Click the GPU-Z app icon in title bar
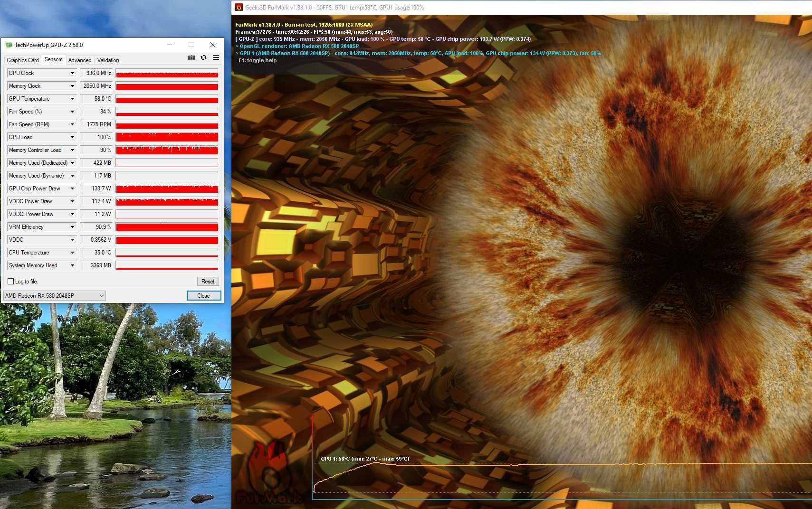 (x=9, y=45)
